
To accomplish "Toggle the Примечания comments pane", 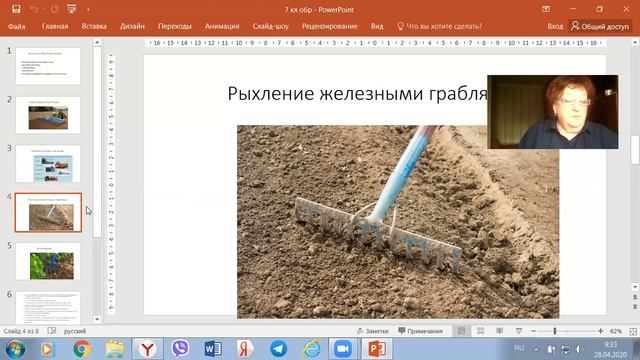I will 420,331.
